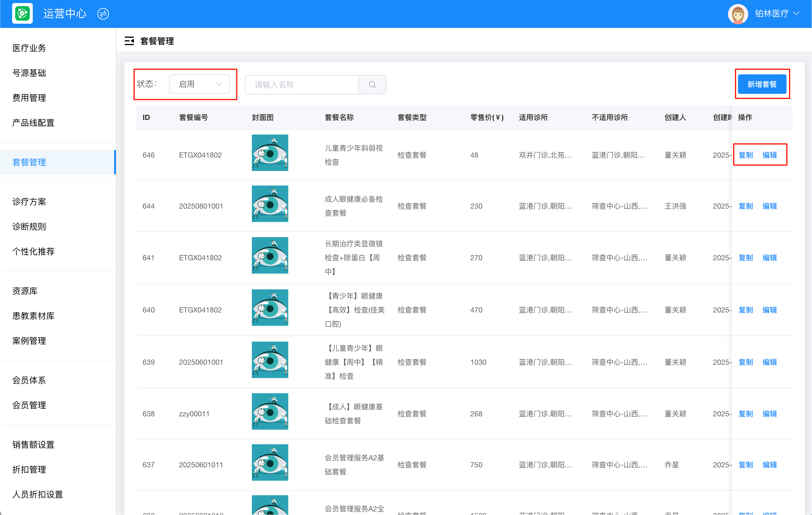Screen dimensions: 812x515
Task: Click creator name 乔星 in row 637
Action: [672, 465]
